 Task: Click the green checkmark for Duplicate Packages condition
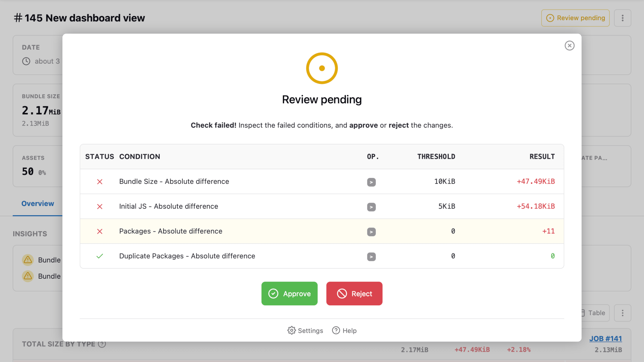click(99, 256)
